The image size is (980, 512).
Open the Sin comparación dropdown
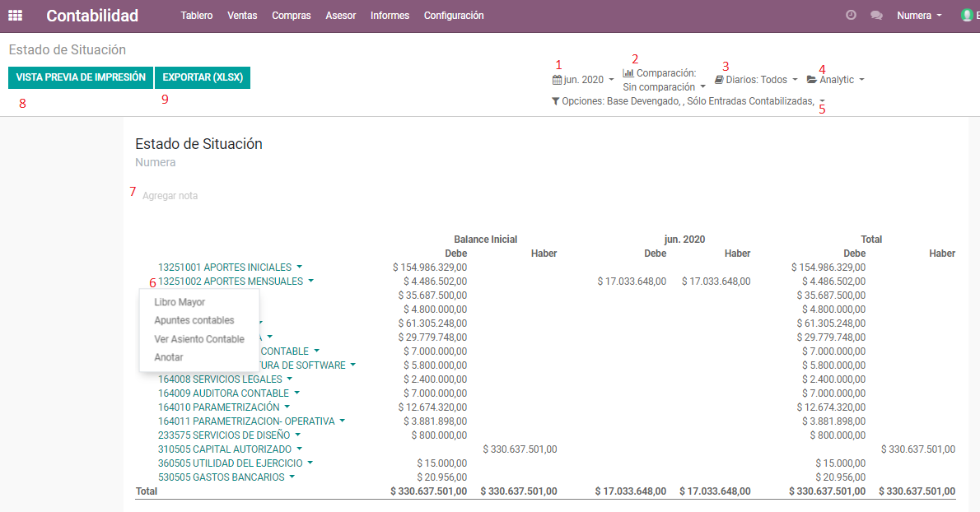click(x=664, y=87)
